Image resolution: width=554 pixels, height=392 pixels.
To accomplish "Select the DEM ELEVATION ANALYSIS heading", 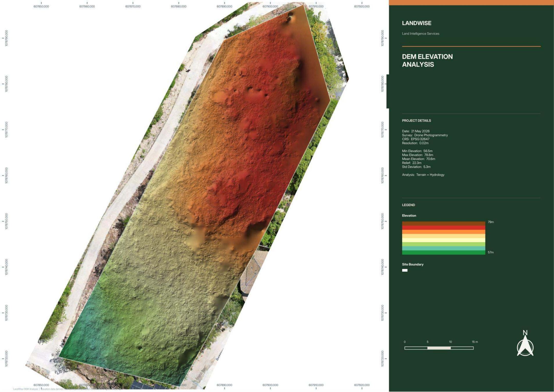I will pyautogui.click(x=427, y=61).
